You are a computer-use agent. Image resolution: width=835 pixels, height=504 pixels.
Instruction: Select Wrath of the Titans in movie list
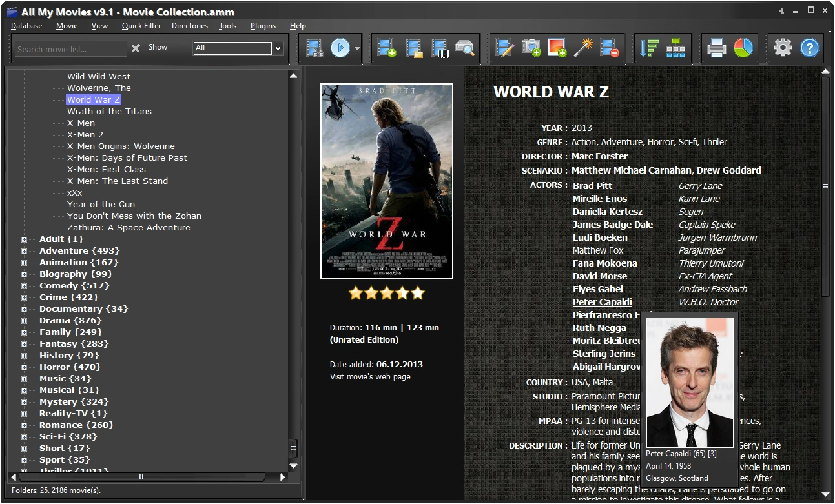point(109,111)
